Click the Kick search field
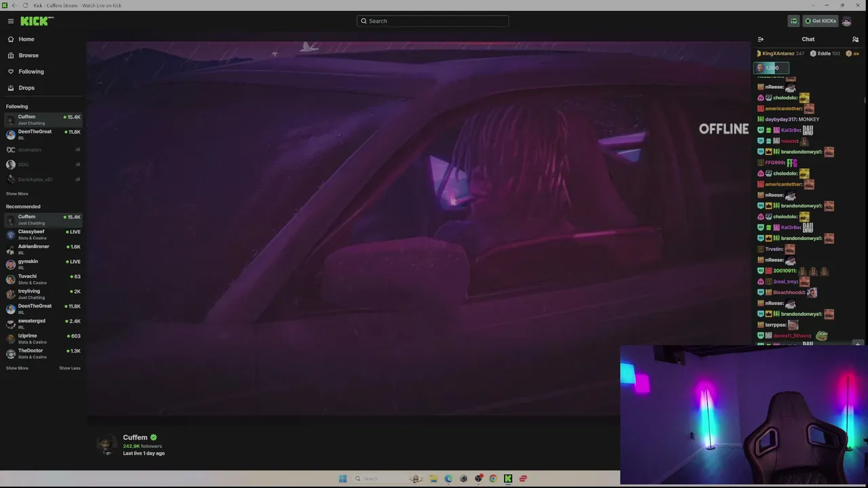 (433, 21)
